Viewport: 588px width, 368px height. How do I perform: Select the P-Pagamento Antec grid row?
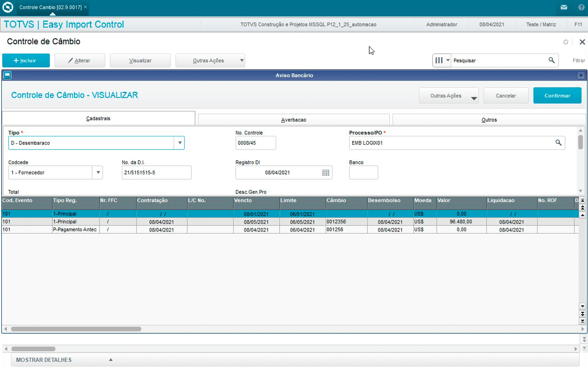[75, 230]
